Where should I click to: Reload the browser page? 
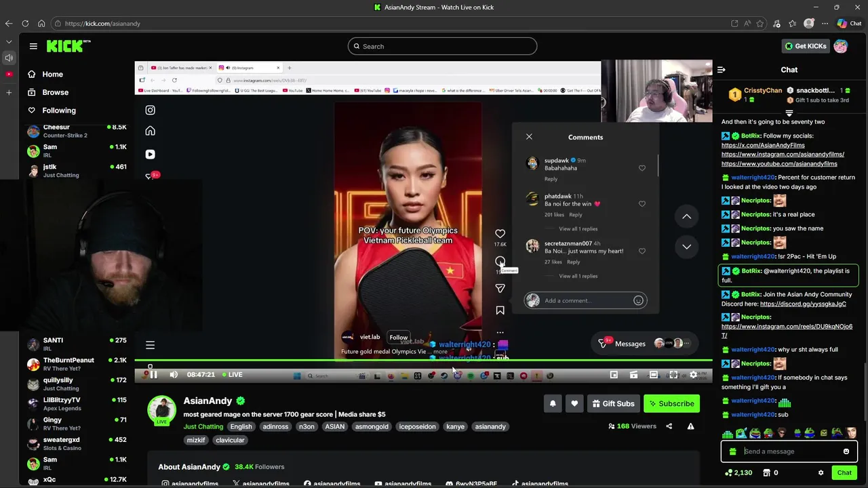coord(25,23)
